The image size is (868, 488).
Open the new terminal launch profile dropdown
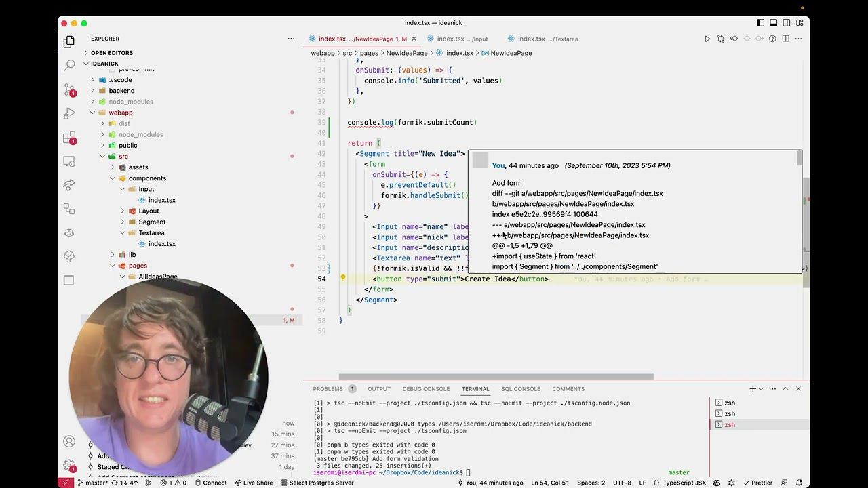coord(762,389)
